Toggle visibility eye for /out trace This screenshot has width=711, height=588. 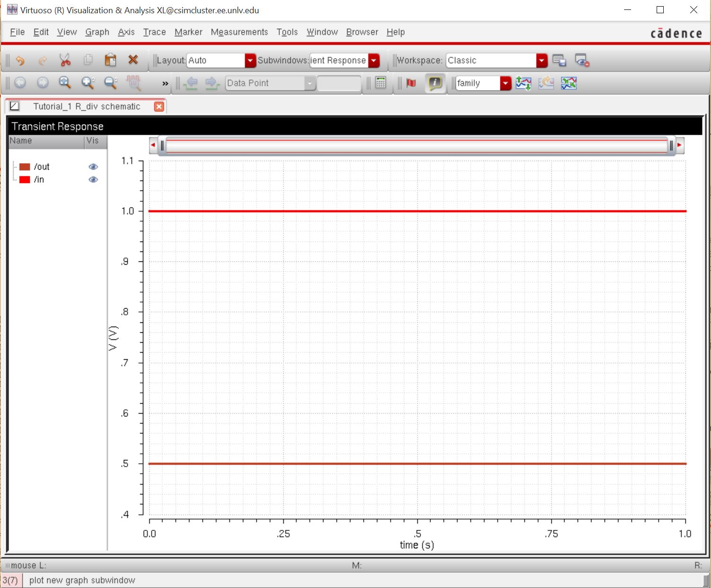[x=93, y=167]
